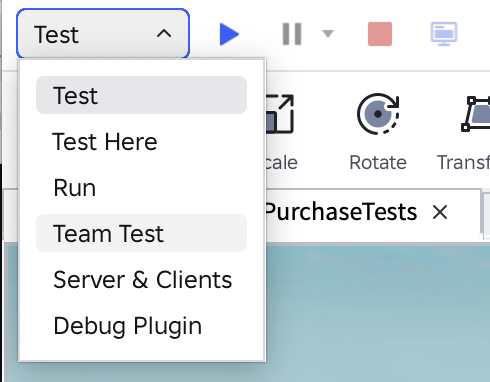Open the pause options arrow

[x=328, y=34]
